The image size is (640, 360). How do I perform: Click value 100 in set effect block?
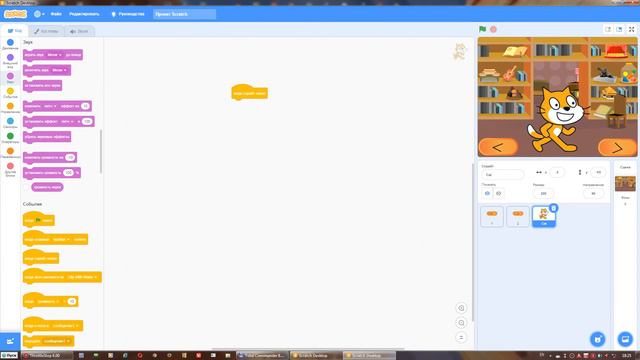87,121
